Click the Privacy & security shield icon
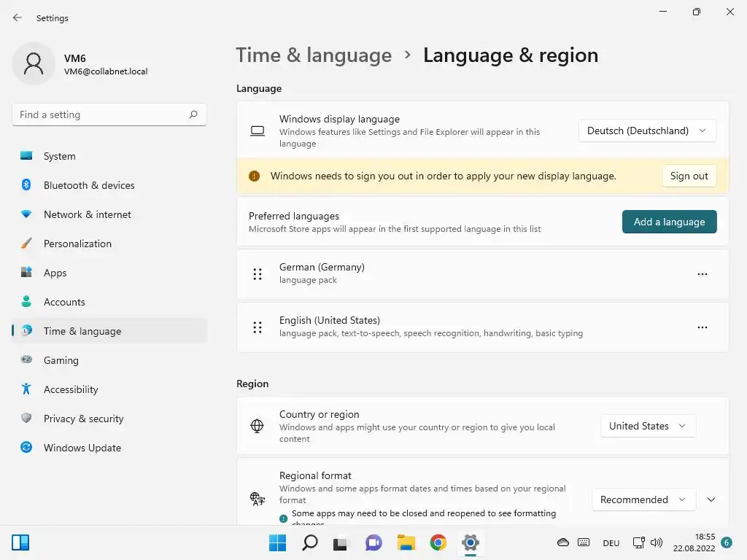Image resolution: width=747 pixels, height=560 pixels. pos(26,418)
